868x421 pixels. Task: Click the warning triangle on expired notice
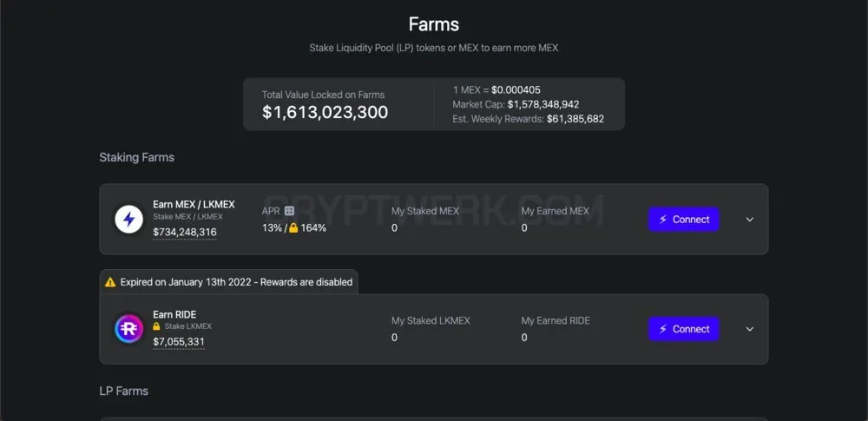pos(110,282)
